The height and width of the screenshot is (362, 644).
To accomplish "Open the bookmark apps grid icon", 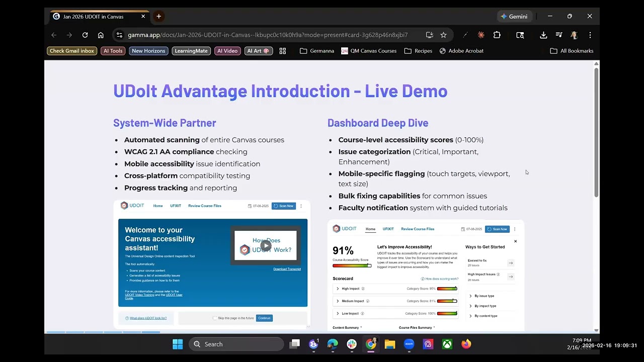I will click(283, 51).
